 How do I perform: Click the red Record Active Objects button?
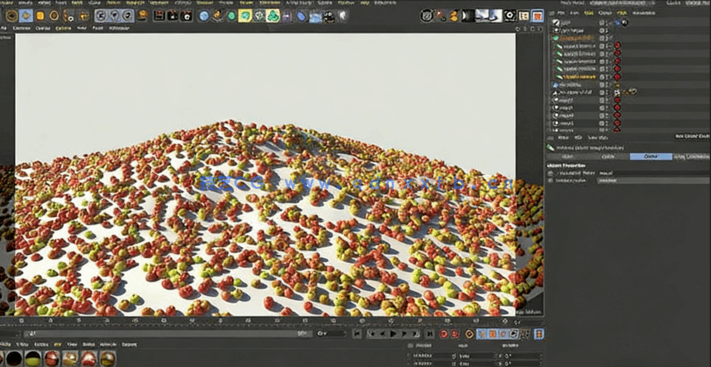point(444,334)
